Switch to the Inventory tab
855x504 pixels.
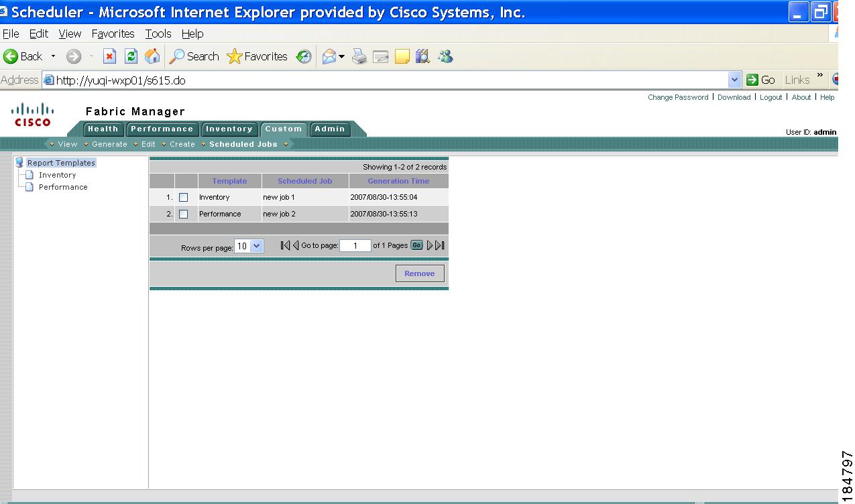(229, 129)
